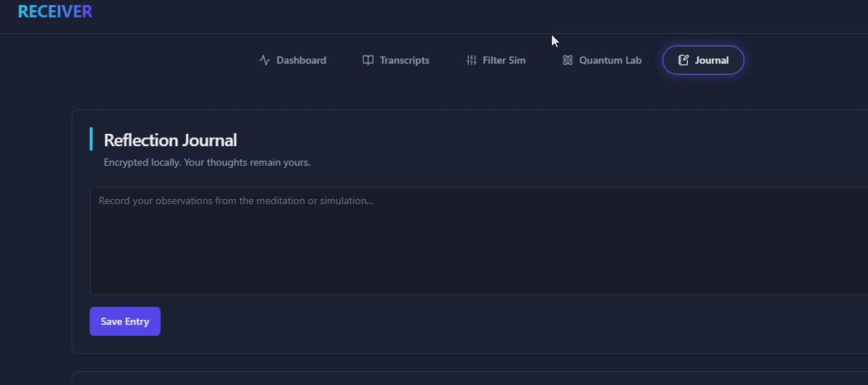The height and width of the screenshot is (385, 868).
Task: Go to the Filter Sim tab
Action: point(496,60)
